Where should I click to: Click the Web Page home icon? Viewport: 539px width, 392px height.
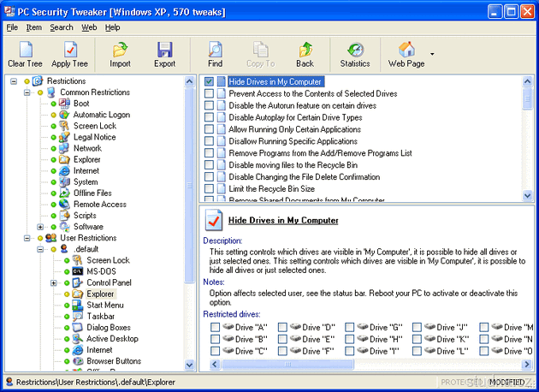407,50
